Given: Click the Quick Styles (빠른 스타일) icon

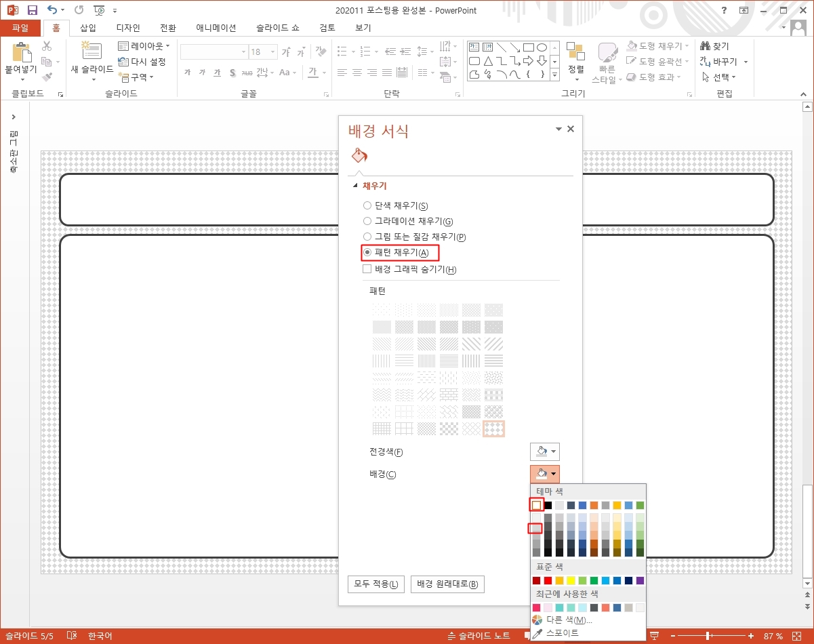Looking at the screenshot, I should (x=607, y=54).
